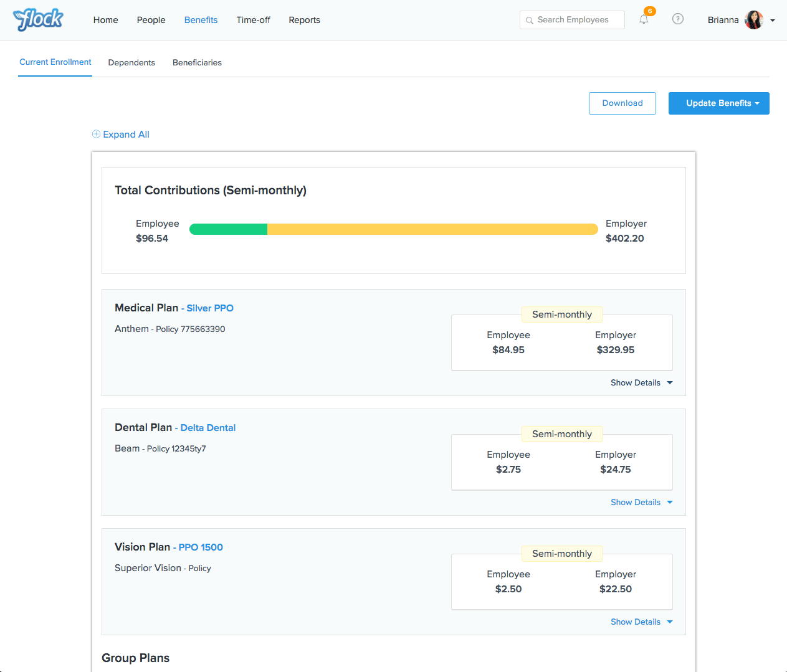Expand Vision Plan Show Details
Viewport: 787px width, 672px height.
point(642,622)
